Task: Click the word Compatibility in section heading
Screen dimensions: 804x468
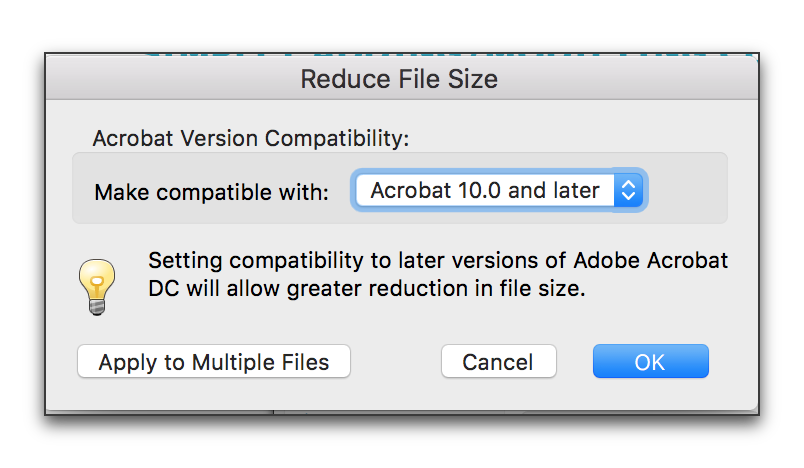Action: tap(337, 138)
